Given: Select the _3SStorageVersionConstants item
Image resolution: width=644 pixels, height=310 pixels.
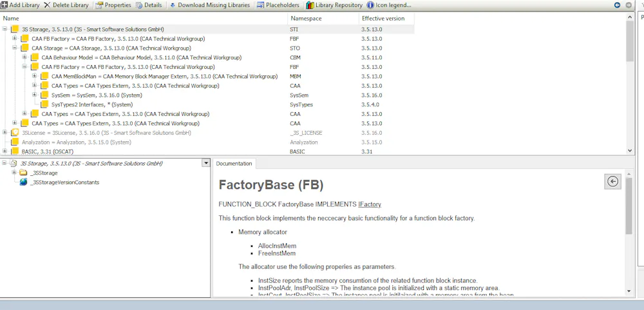Looking at the screenshot, I should pyautogui.click(x=65, y=182).
